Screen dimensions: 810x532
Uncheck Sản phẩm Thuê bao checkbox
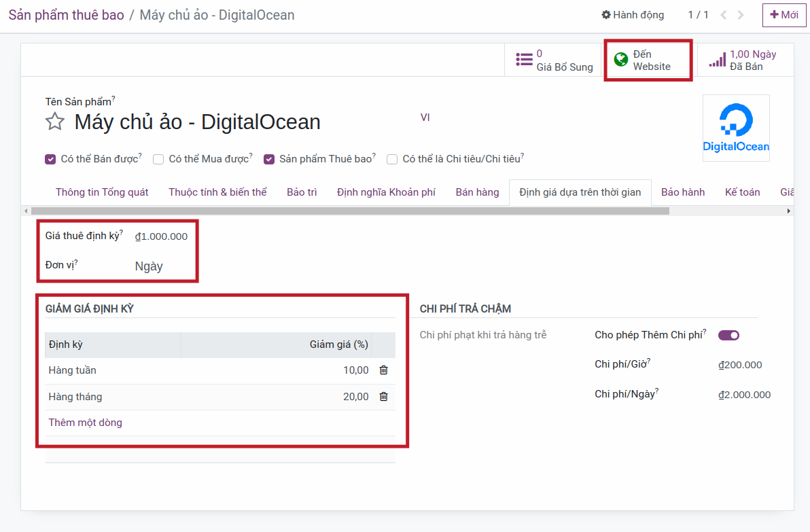tap(269, 160)
